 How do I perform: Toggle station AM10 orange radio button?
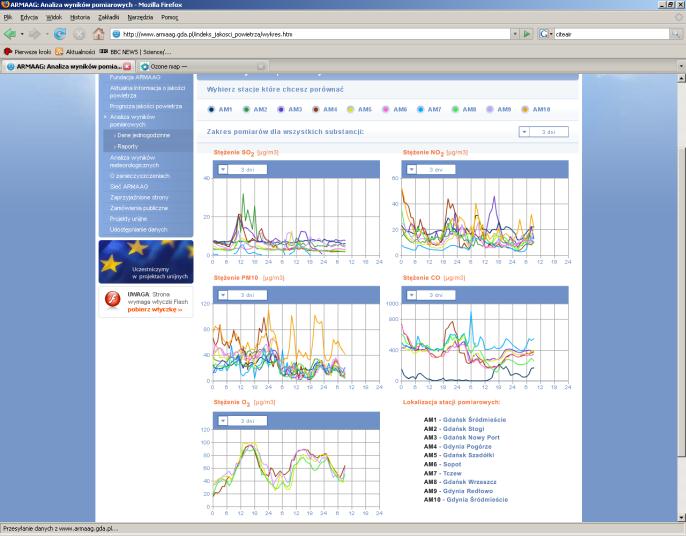pos(525,109)
